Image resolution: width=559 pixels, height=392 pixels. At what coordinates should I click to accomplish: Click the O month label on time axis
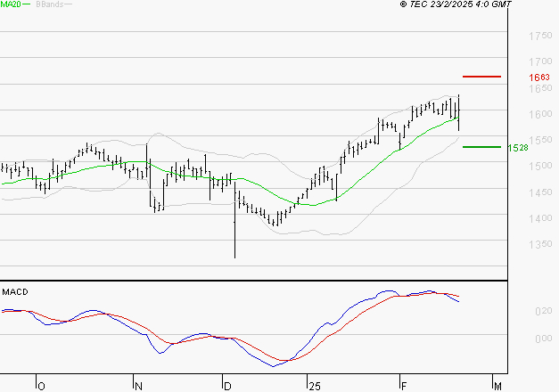click(x=41, y=387)
